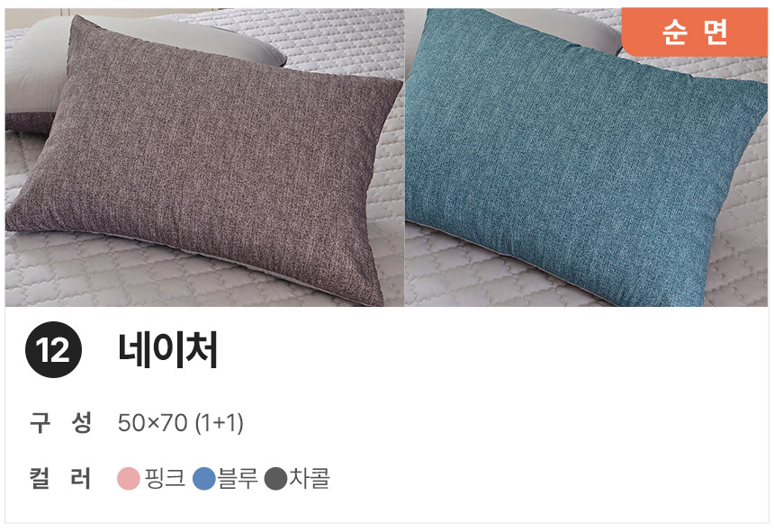Click the 구성 label

[60, 423]
